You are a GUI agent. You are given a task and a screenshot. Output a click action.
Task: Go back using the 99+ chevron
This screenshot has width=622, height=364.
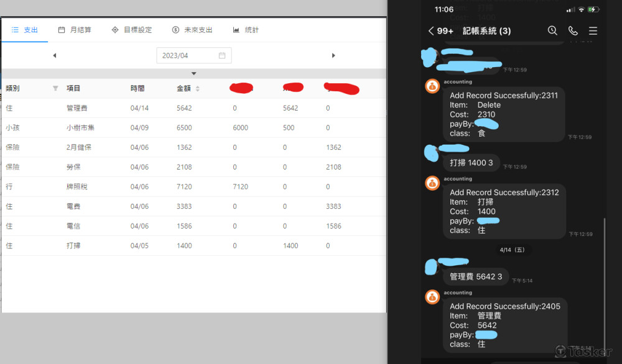(x=441, y=31)
